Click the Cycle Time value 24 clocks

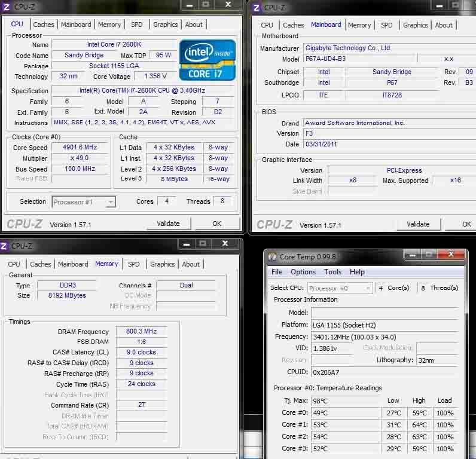pos(142,384)
